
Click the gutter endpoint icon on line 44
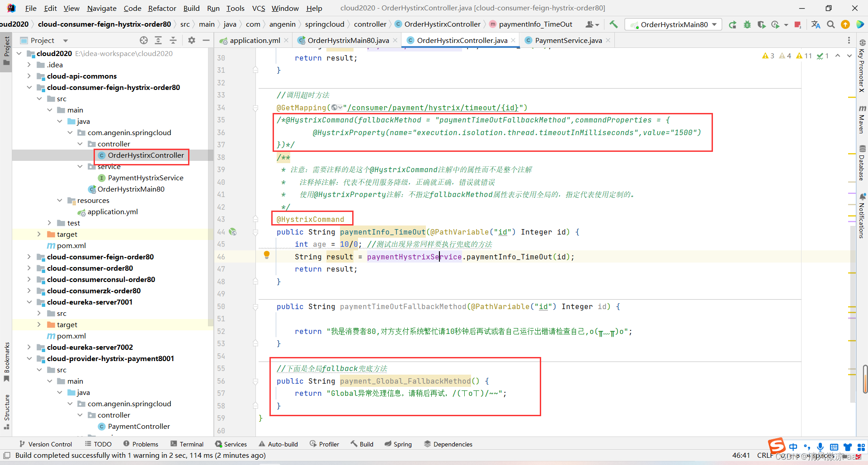pyautogui.click(x=233, y=232)
